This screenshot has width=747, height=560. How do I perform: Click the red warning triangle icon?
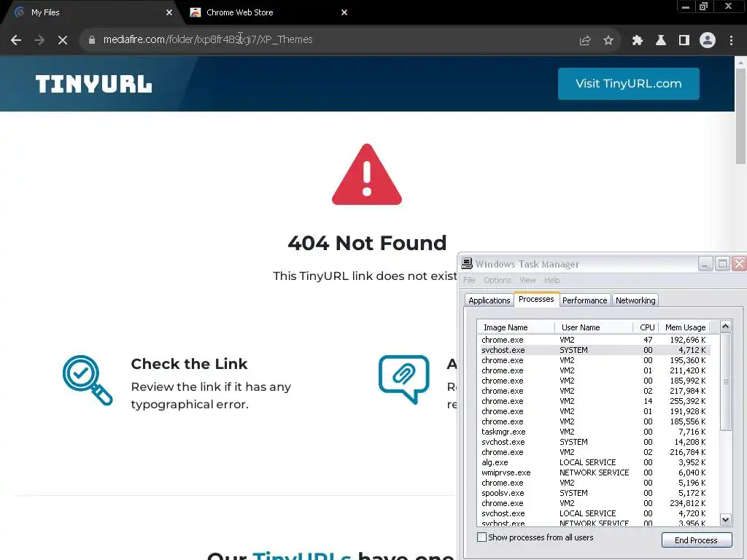367,175
